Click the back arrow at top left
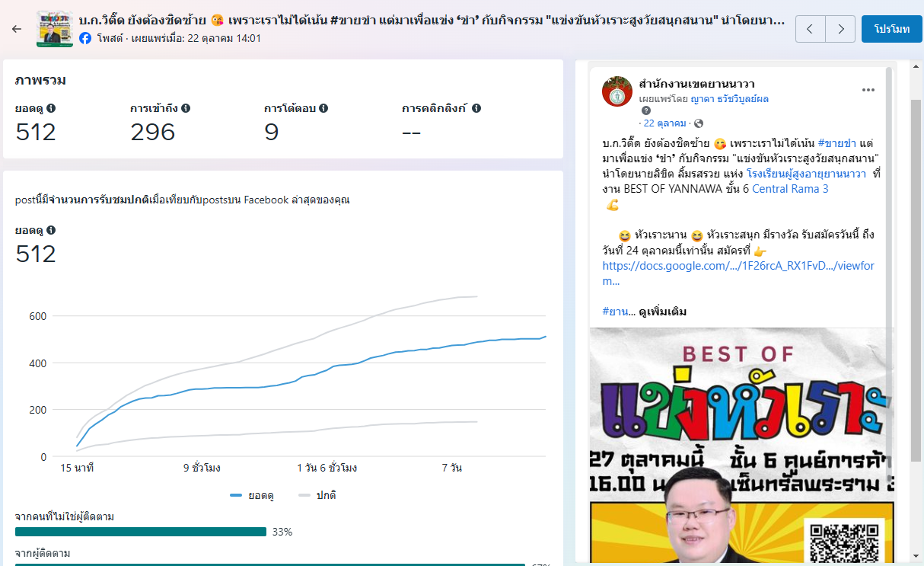 coord(17,29)
